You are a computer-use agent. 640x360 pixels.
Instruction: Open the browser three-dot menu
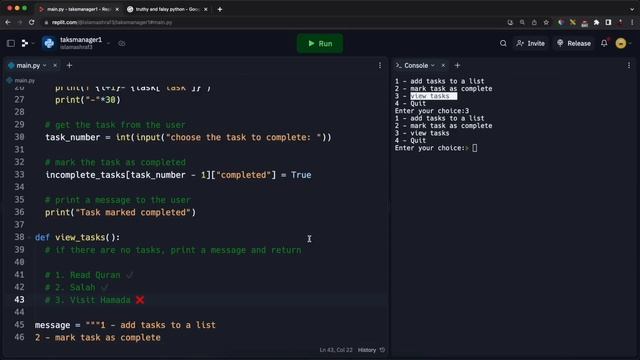click(x=632, y=22)
